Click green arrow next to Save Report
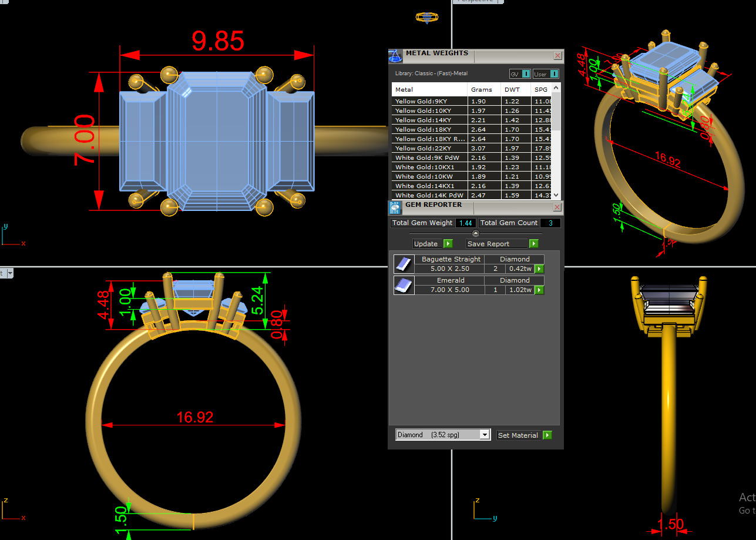This screenshot has height=540, width=756. [534, 244]
